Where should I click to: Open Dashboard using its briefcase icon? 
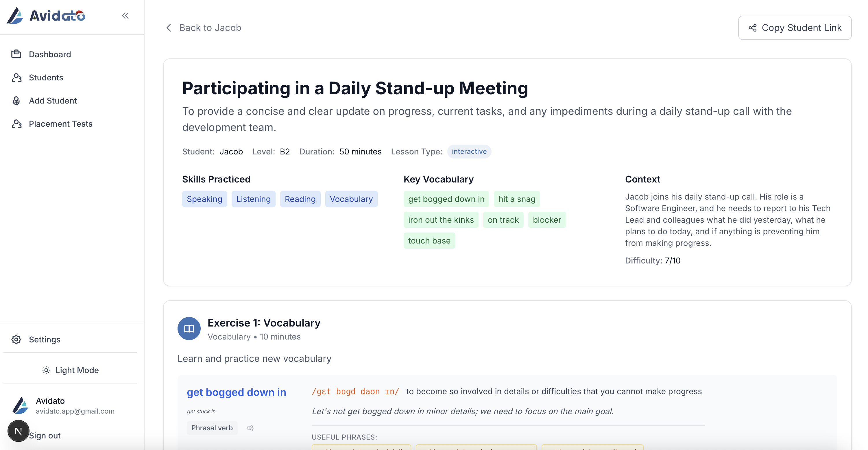coord(16,54)
